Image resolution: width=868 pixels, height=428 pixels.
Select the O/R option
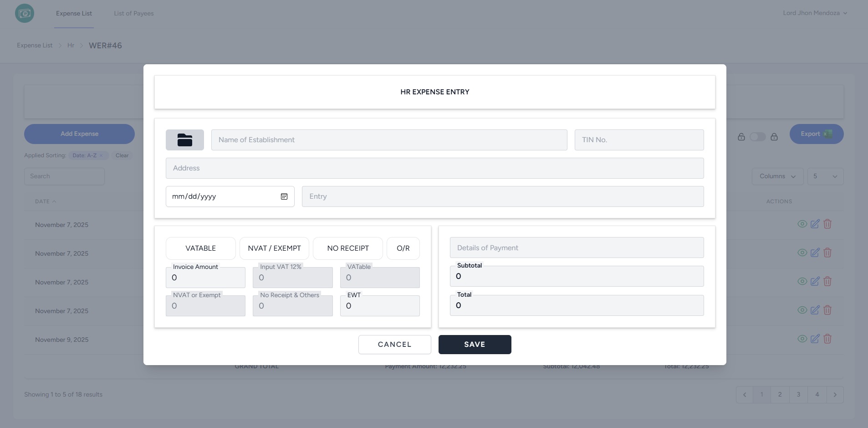(403, 248)
